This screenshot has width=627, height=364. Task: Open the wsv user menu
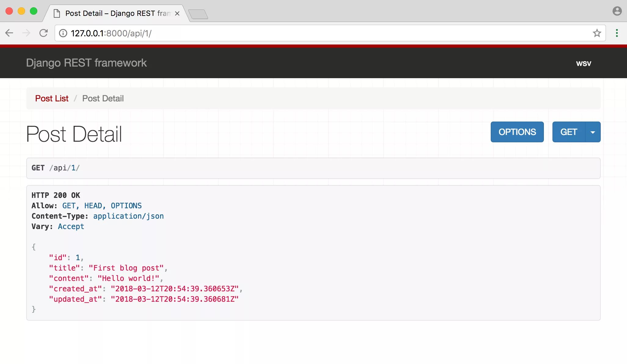(x=583, y=64)
